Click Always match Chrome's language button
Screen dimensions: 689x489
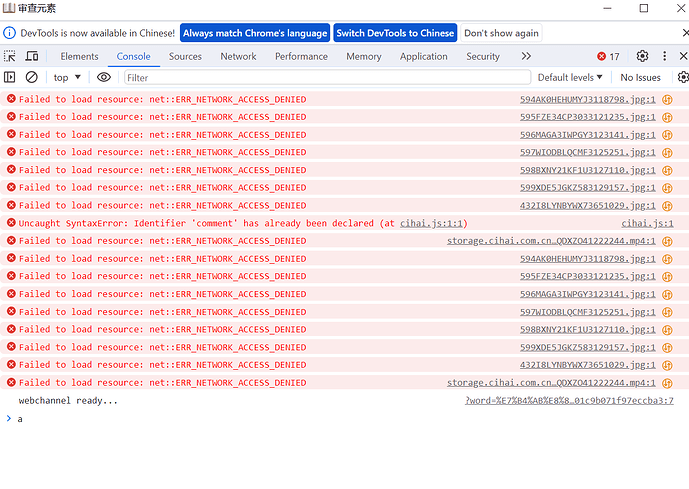click(x=254, y=33)
